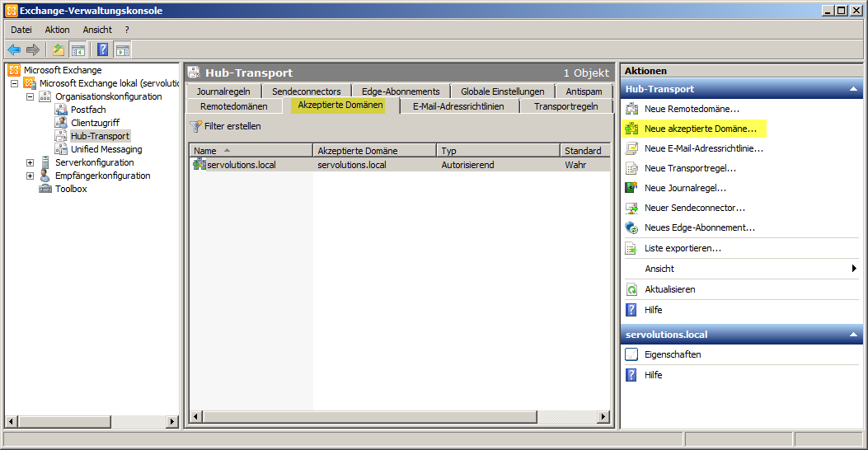Click the Neue Remotedomäne icon

(x=631, y=109)
